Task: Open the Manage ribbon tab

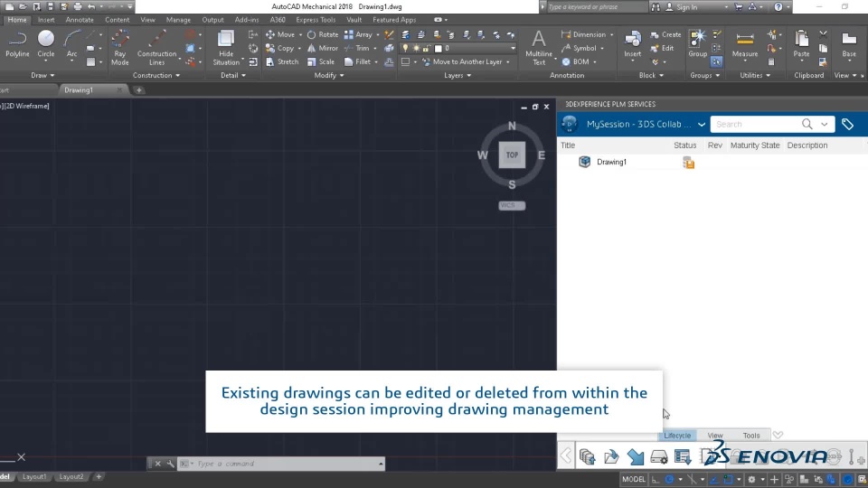Action: pos(178,20)
